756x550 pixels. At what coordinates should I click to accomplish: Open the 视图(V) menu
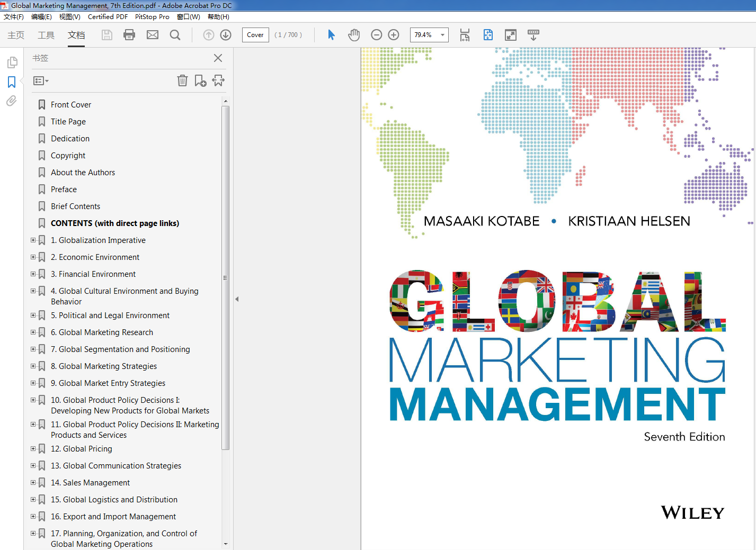70,17
